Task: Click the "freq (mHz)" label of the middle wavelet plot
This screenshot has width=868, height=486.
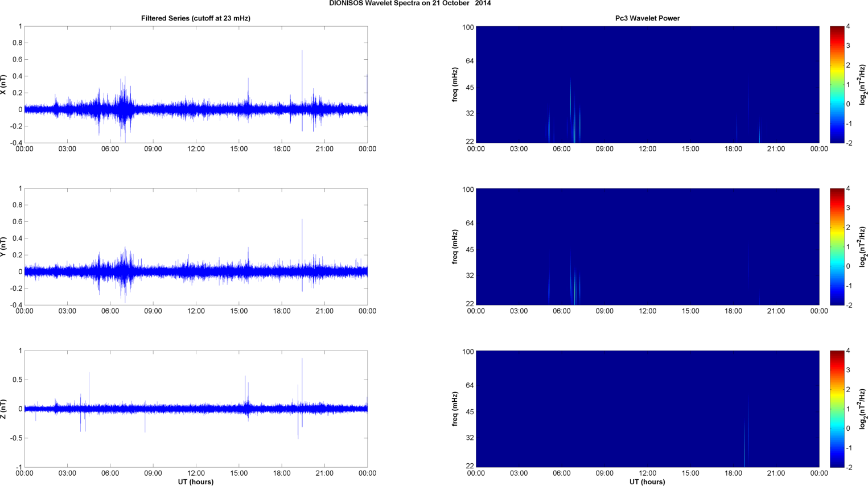Action: (x=455, y=247)
